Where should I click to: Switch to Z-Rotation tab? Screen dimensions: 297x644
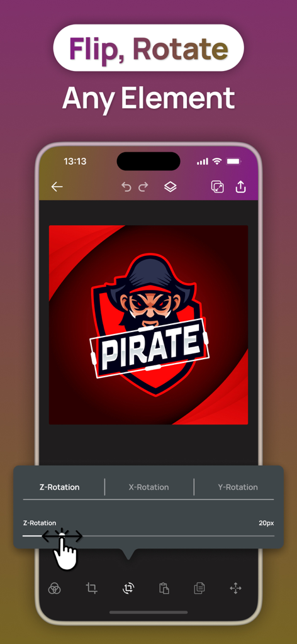pyautogui.click(x=60, y=487)
